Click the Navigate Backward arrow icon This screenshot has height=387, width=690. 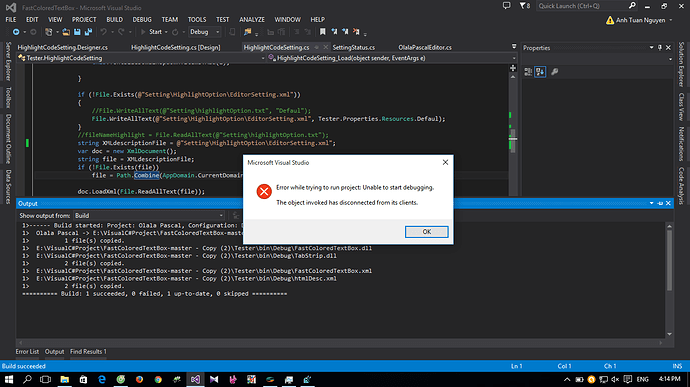click(x=16, y=32)
